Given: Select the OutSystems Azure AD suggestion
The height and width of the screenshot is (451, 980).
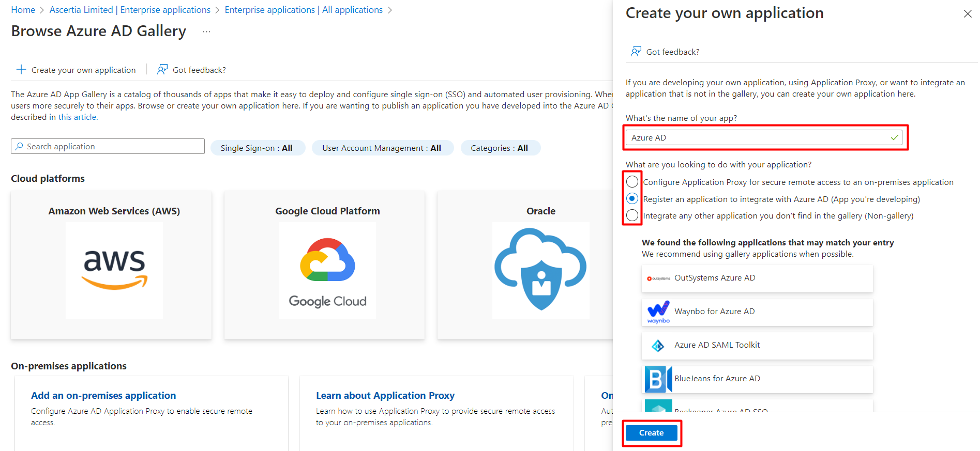Looking at the screenshot, I should [757, 278].
